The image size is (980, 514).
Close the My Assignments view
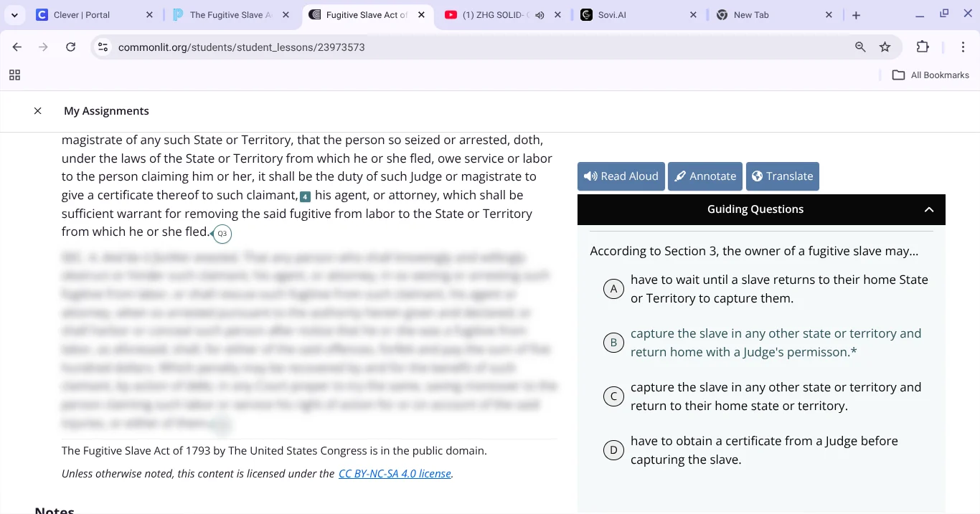(x=38, y=110)
